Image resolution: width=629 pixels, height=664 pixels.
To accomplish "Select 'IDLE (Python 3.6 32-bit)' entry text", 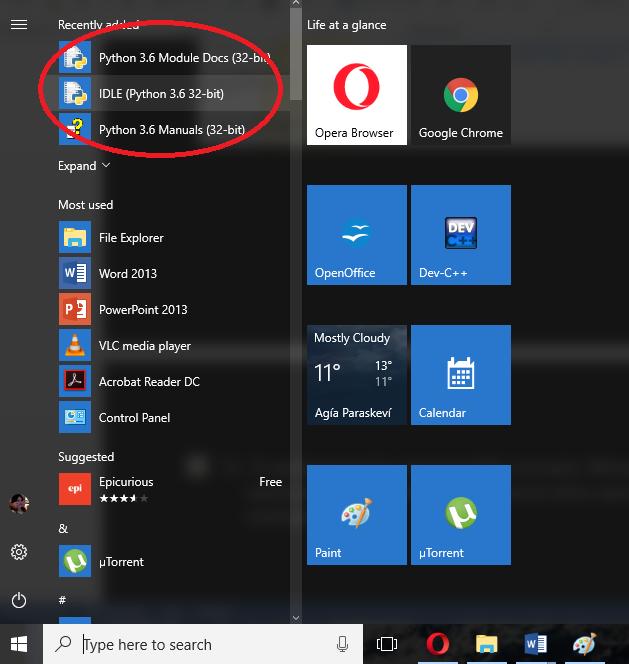I will point(161,94).
